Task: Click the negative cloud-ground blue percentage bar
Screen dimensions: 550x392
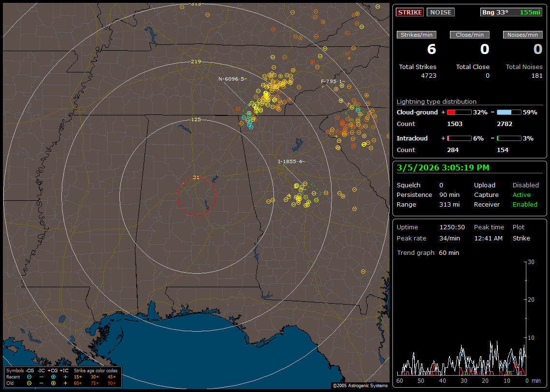Action: click(x=509, y=112)
